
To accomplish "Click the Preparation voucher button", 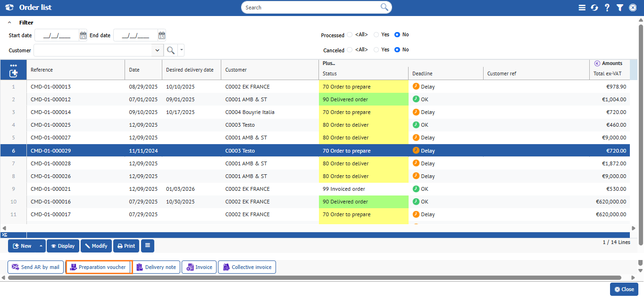I will click(x=98, y=267).
